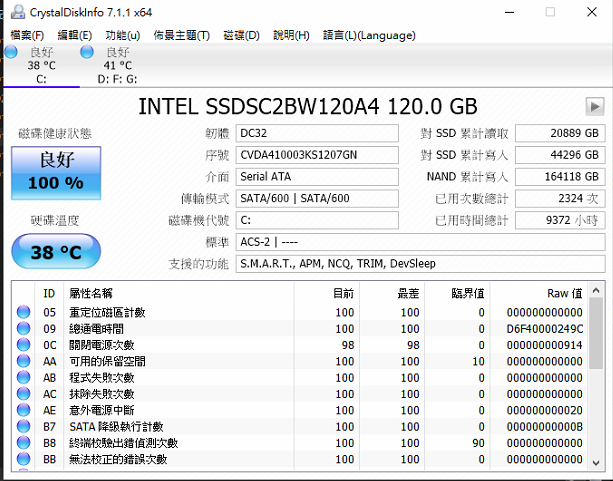Click status orb for attribute B8
The height and width of the screenshot is (481, 613).
click(23, 443)
